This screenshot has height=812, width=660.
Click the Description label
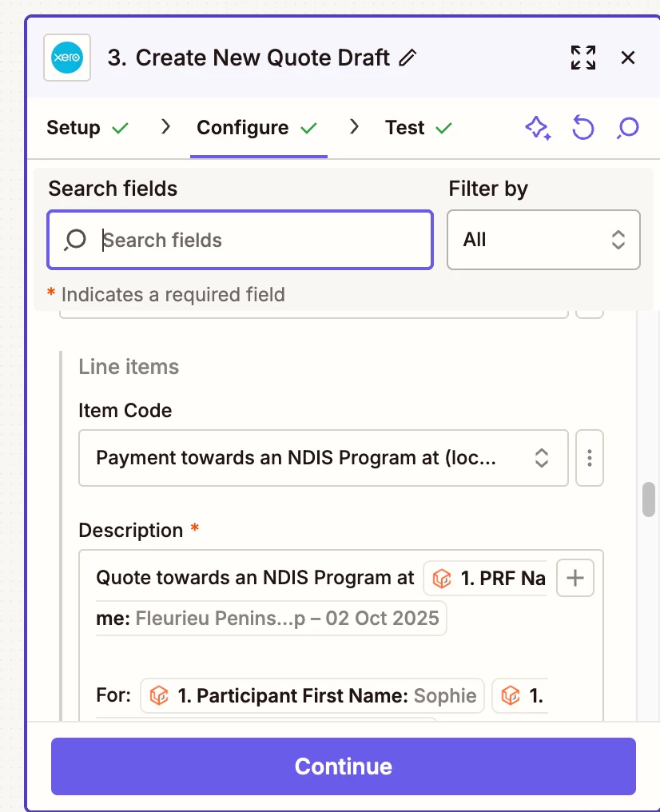click(x=131, y=531)
